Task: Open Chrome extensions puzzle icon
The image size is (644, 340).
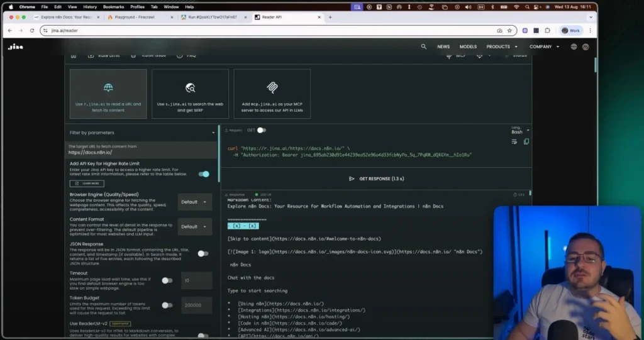Action: tap(548, 30)
